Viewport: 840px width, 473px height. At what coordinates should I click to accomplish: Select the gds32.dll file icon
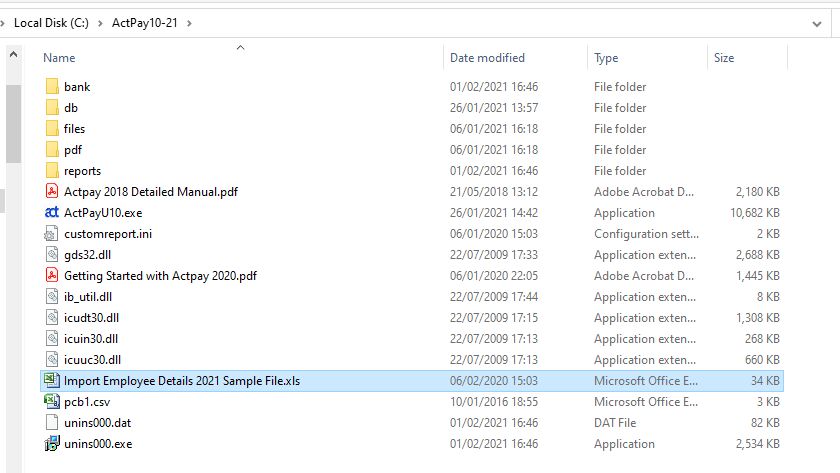pyautogui.click(x=52, y=255)
